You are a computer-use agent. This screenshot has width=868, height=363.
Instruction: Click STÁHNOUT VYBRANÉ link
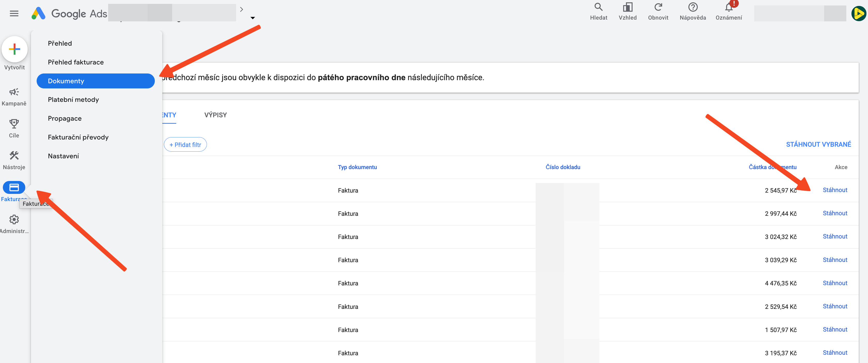coord(818,144)
